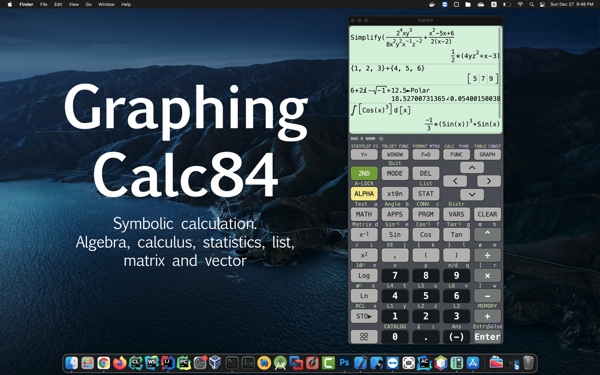Viewport: 600px width, 375px height.
Task: Click the down arrow key on the calculator
Action: click(x=472, y=194)
